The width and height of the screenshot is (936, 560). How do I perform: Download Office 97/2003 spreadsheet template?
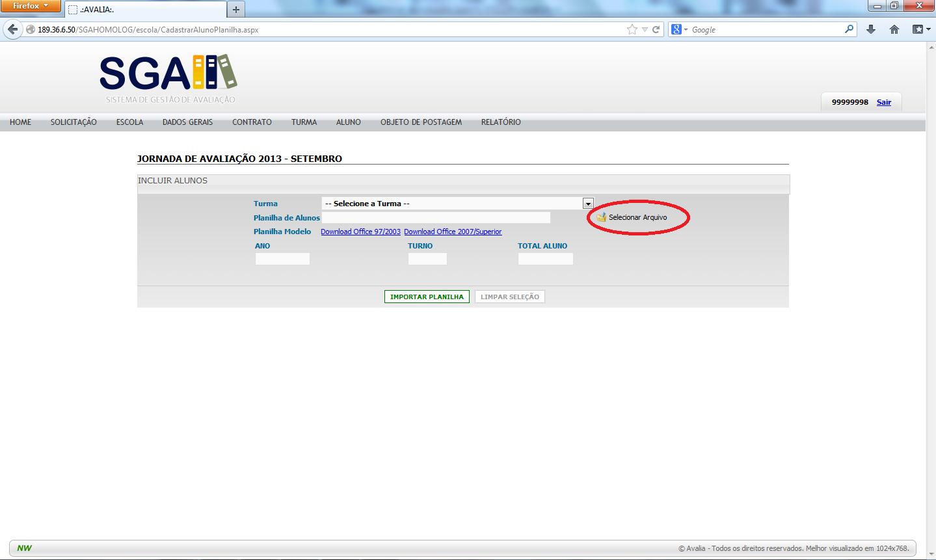coord(360,232)
